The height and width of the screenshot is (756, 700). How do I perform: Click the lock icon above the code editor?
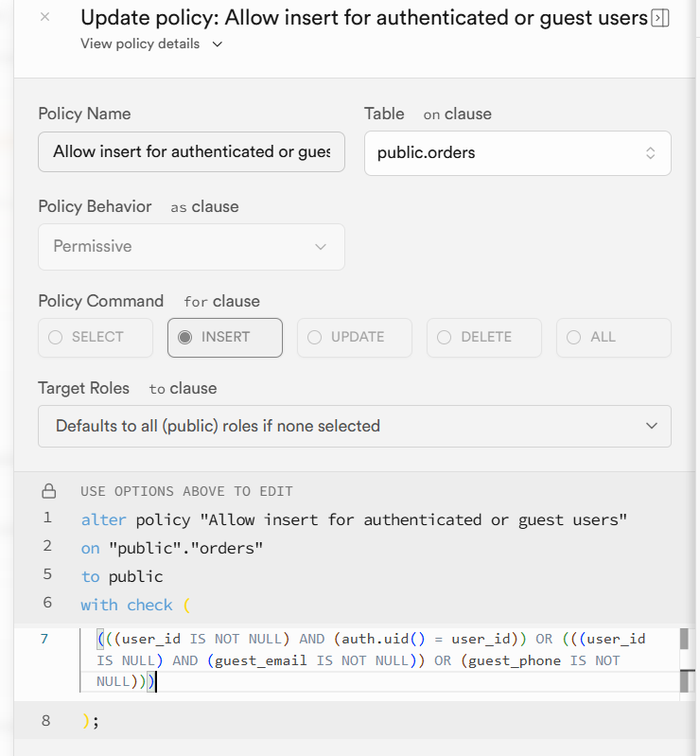tap(49, 491)
